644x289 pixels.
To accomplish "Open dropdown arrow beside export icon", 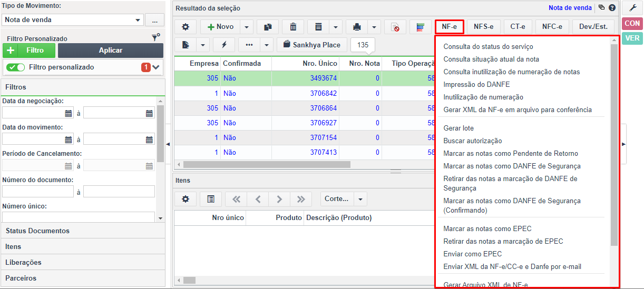I will 203,45.
